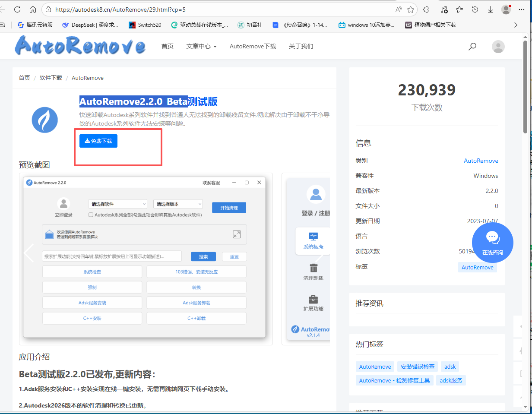This screenshot has height=414, width=532.
Task: Click the site user avatar icon
Action: pyautogui.click(x=498, y=47)
